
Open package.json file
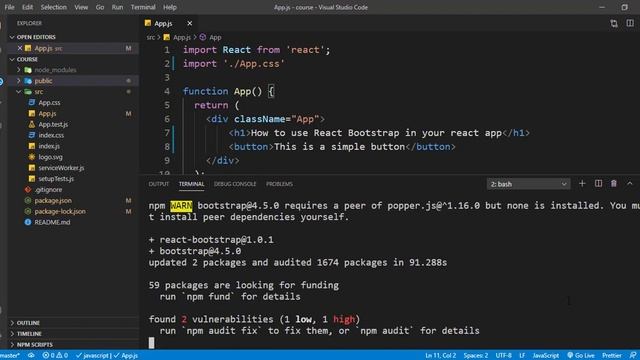tap(53, 201)
